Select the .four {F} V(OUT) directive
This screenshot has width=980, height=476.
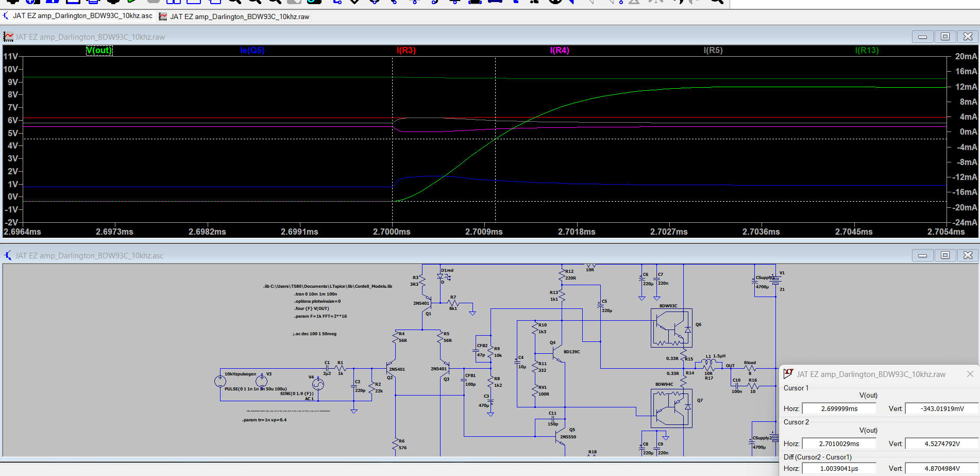(311, 308)
